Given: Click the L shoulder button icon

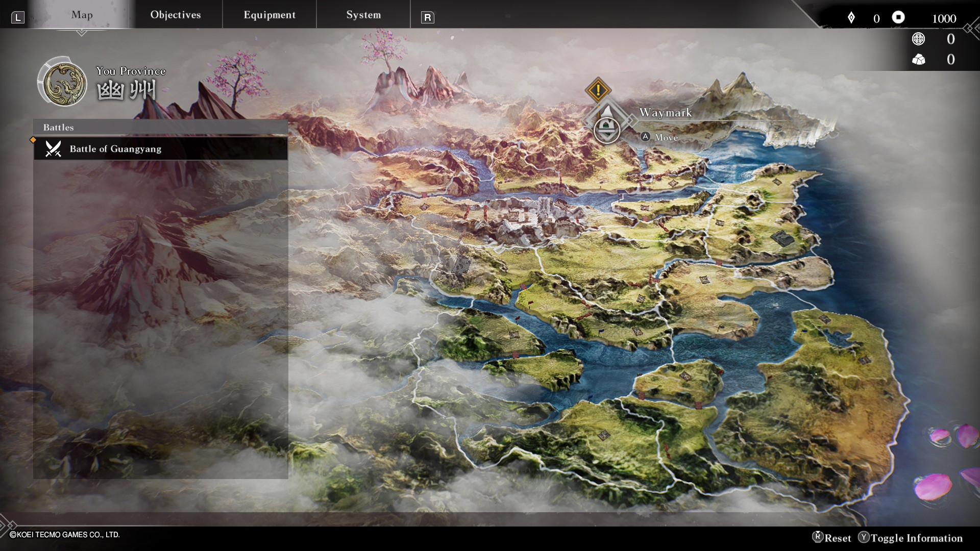Looking at the screenshot, I should (x=18, y=17).
